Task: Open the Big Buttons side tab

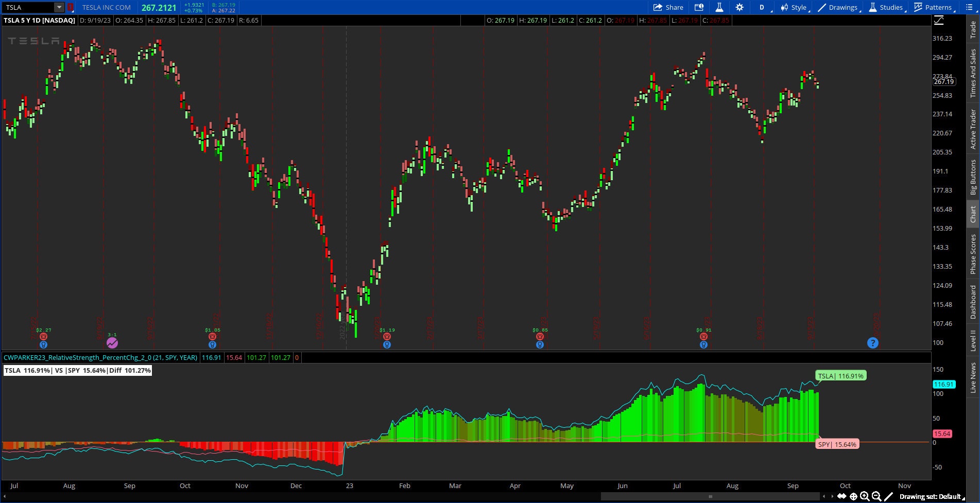Action: coord(973,177)
